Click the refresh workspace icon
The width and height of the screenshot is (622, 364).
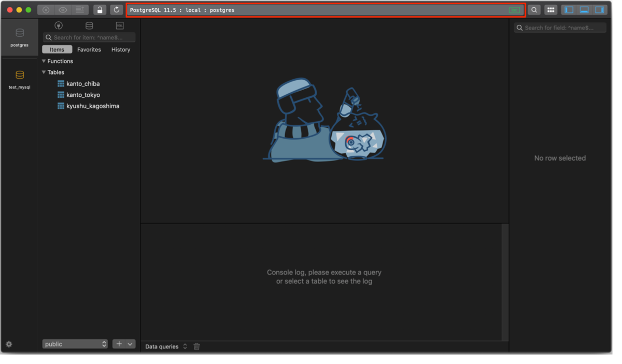(x=116, y=10)
